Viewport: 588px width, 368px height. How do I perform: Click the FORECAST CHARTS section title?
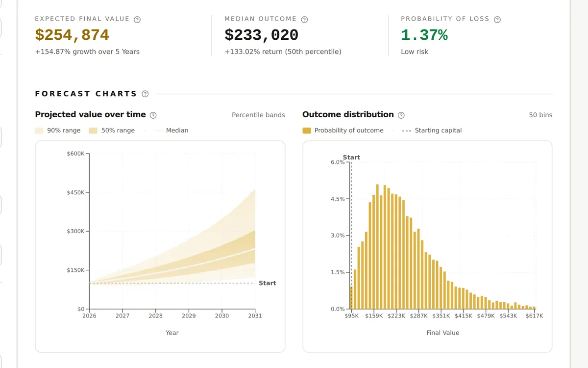86,94
